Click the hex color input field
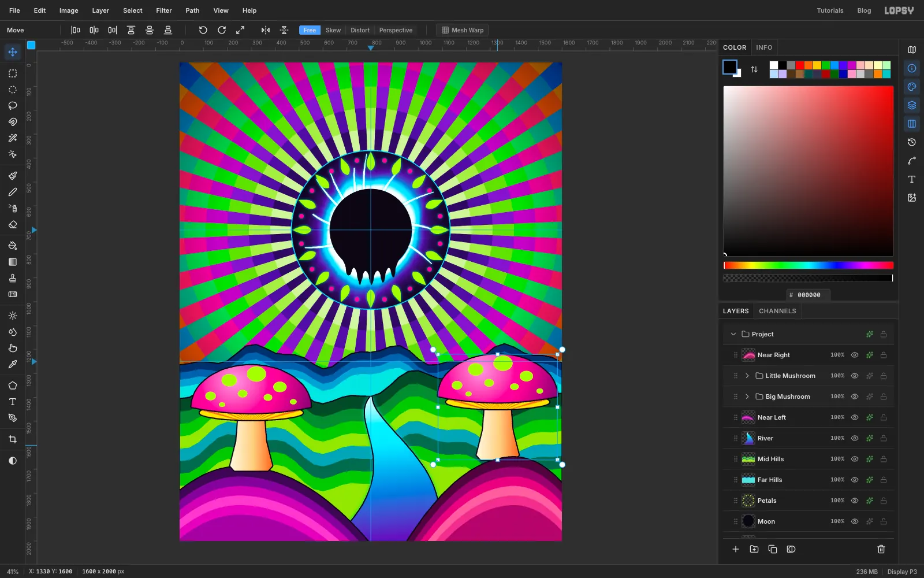 (808, 295)
